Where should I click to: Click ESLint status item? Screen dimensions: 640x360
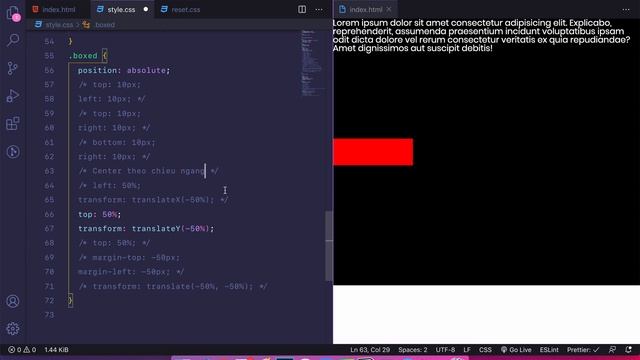[x=549, y=350]
